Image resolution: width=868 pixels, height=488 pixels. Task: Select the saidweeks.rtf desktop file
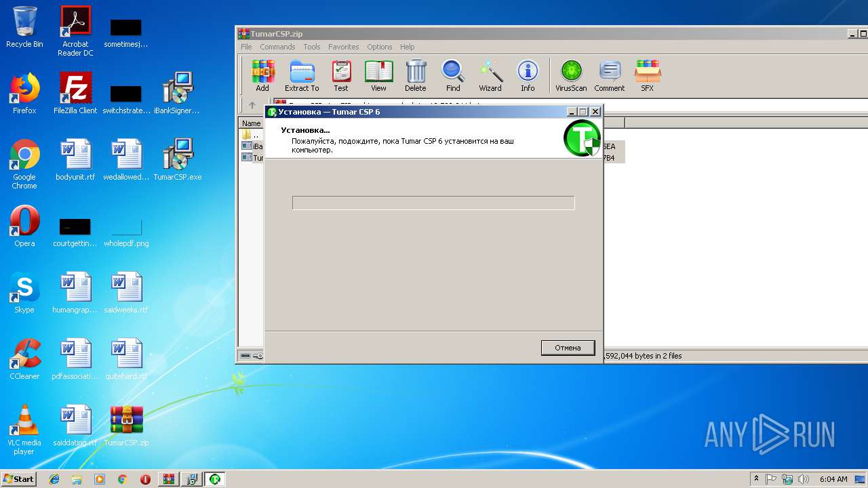126,293
